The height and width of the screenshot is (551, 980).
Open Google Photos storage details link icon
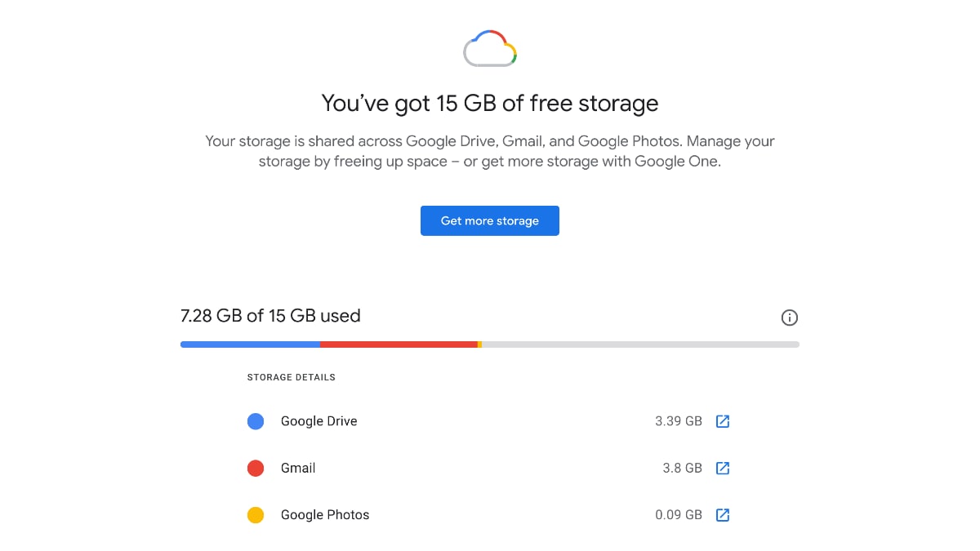723,514
